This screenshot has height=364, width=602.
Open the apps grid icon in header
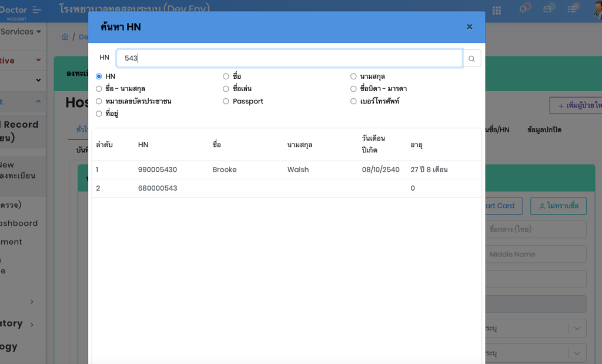point(497,10)
